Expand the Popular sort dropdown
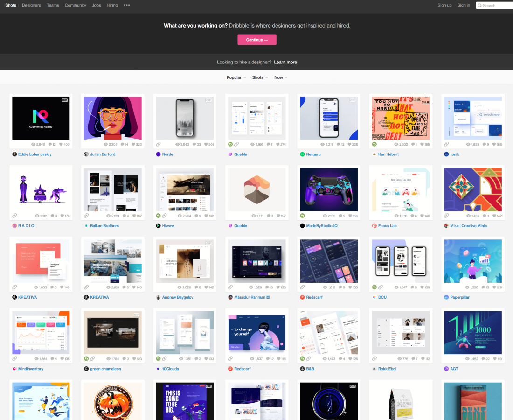The width and height of the screenshot is (513, 420). [236, 77]
